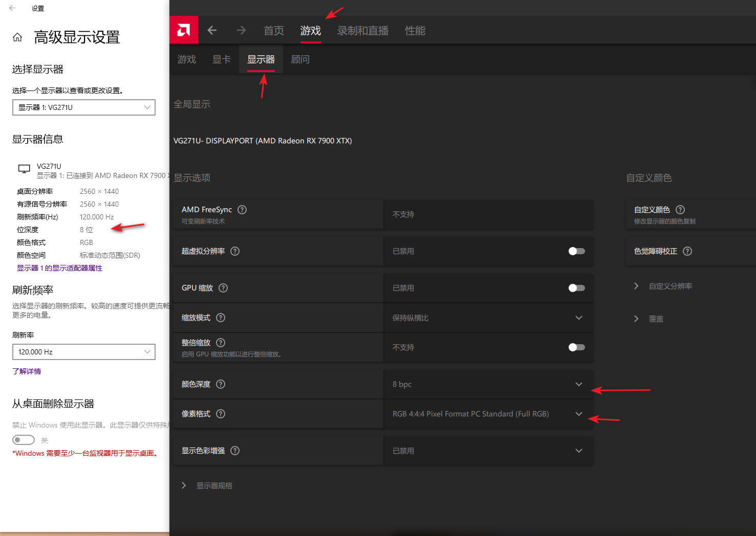
Task: Click the AMD forward arrow
Action: [241, 31]
